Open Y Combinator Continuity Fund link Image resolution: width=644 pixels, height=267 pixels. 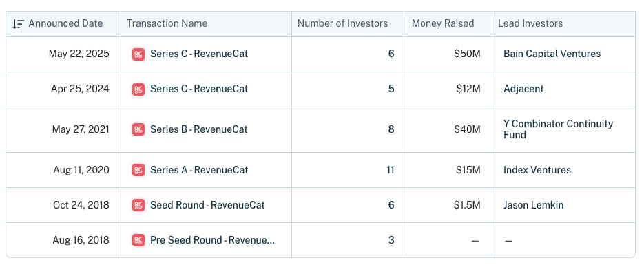(x=558, y=129)
